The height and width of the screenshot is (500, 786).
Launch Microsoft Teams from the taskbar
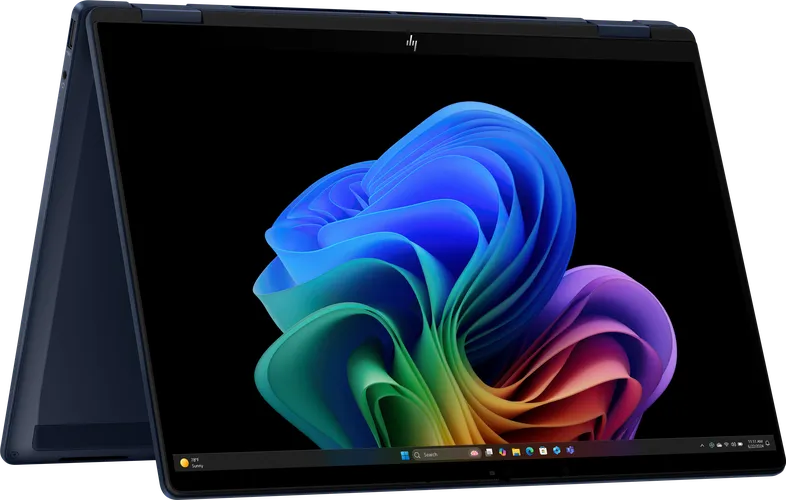click(x=570, y=450)
